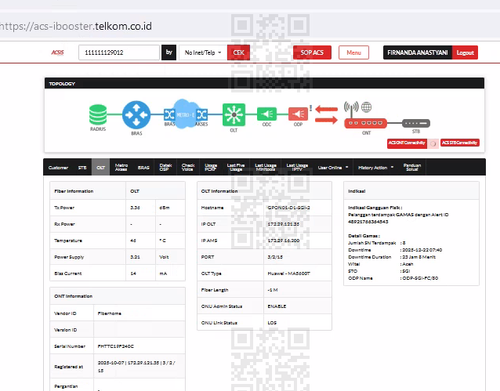Click the ACS STB Connectivity button
This screenshot has height=391, width=500.
click(460, 143)
